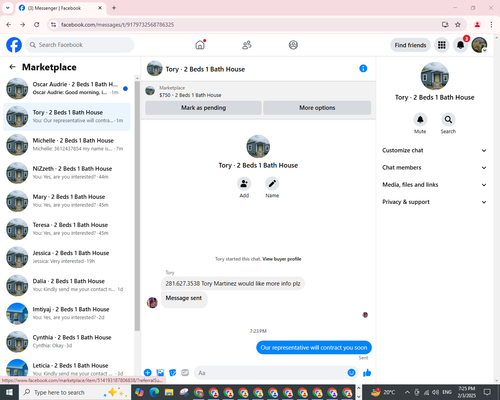Edit chat name with pencil icon

(272, 184)
